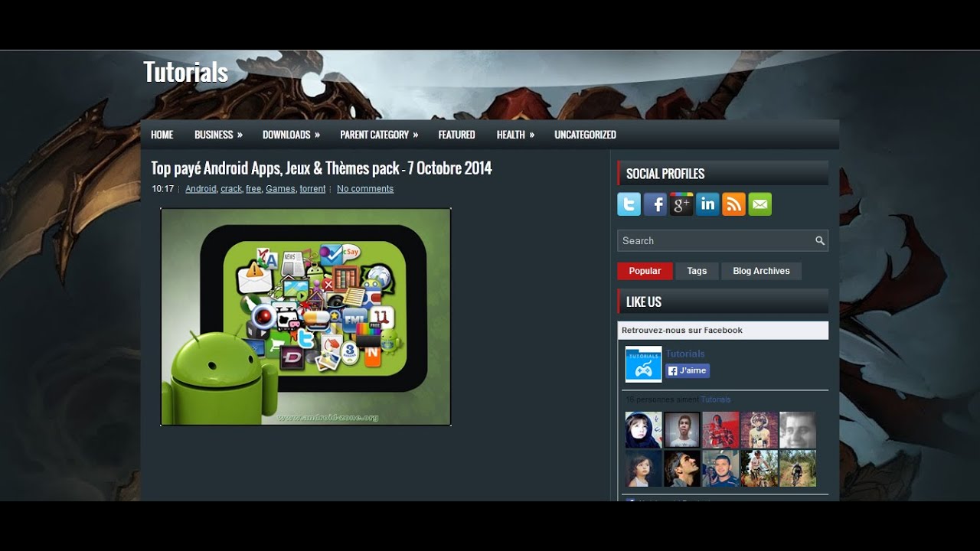The image size is (980, 551).
Task: Open the Google+ social profile icon
Action: pos(681,204)
